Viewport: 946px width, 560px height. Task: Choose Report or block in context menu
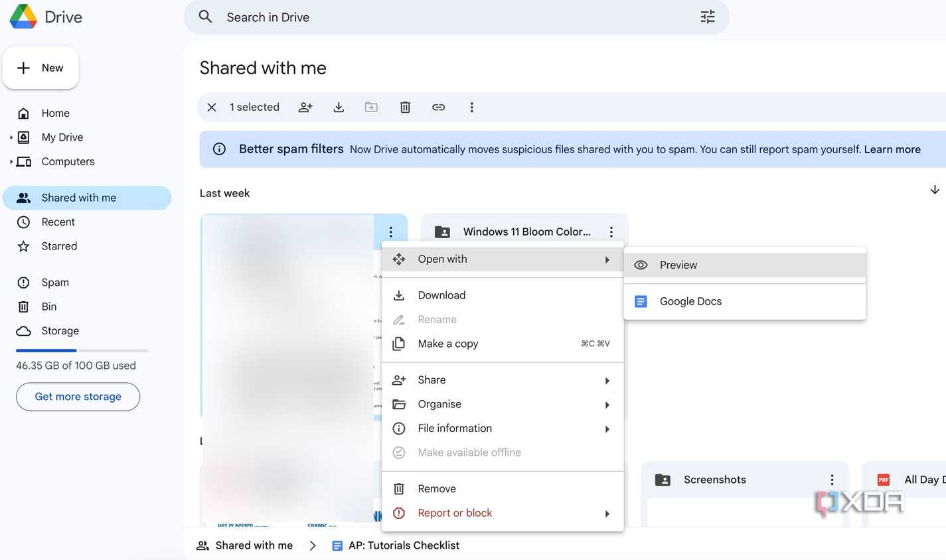[x=503, y=513]
